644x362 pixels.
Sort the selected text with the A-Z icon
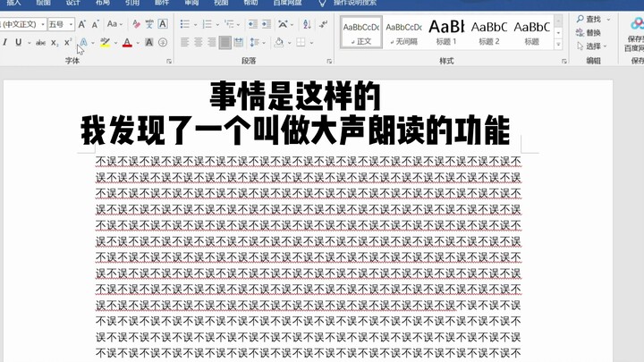click(307, 24)
